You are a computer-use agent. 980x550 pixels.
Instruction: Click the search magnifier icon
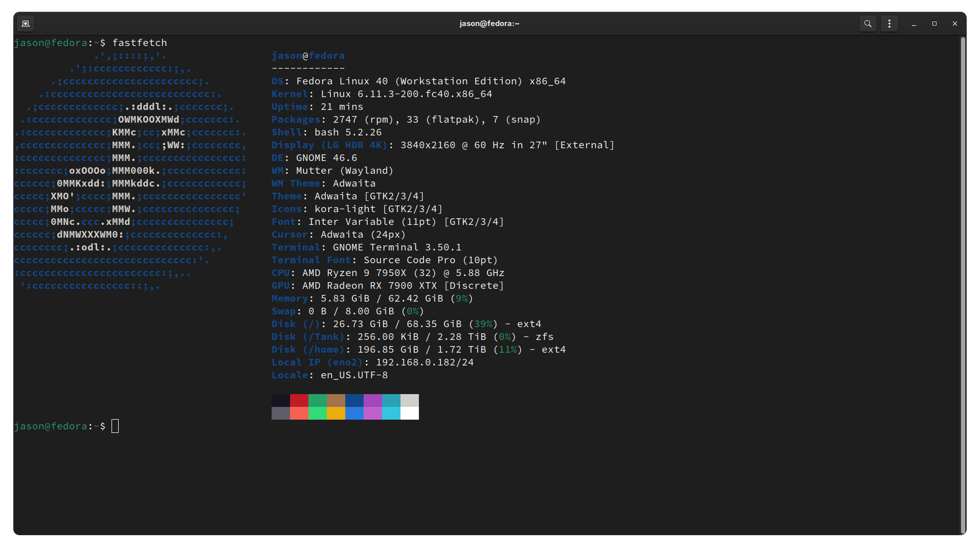867,24
